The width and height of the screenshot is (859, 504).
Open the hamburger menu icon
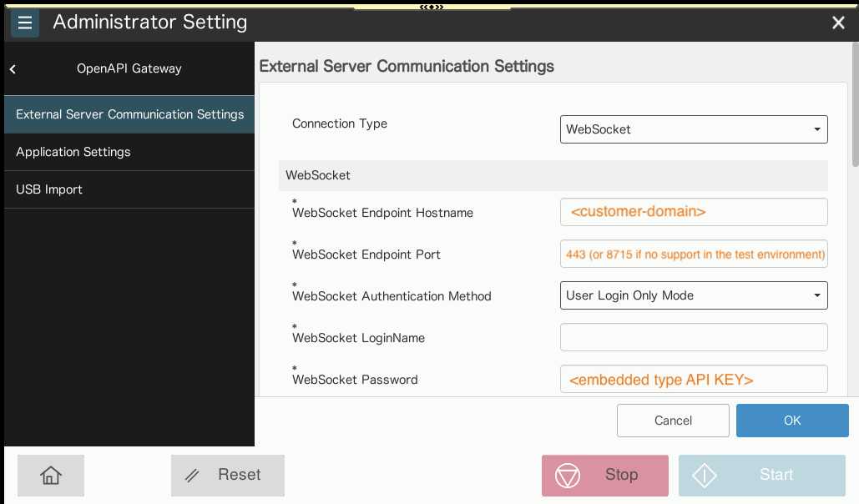pyautogui.click(x=25, y=23)
